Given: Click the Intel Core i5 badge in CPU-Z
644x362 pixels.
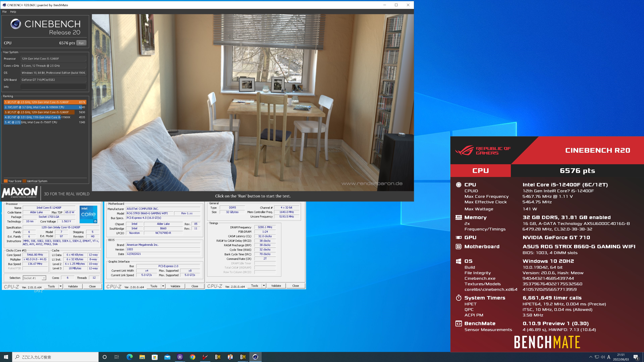Looking at the screenshot, I should point(88,214).
